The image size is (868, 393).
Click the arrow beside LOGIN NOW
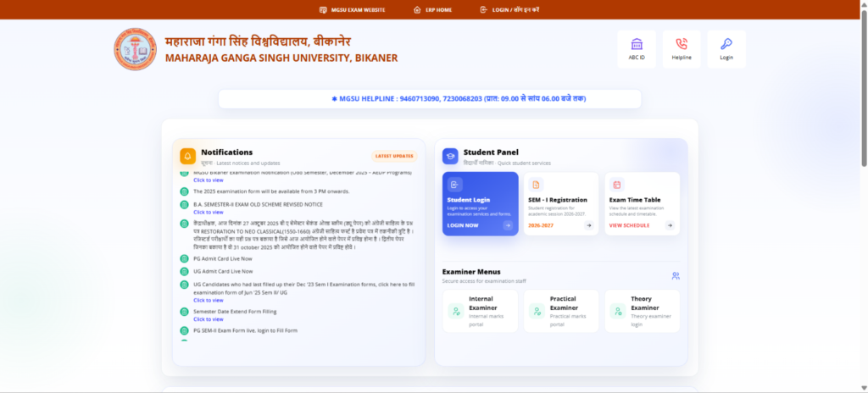tap(508, 225)
